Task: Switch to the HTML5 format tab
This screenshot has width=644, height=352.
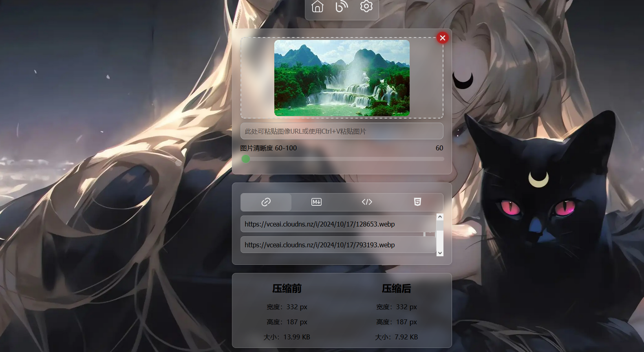Action: point(417,202)
